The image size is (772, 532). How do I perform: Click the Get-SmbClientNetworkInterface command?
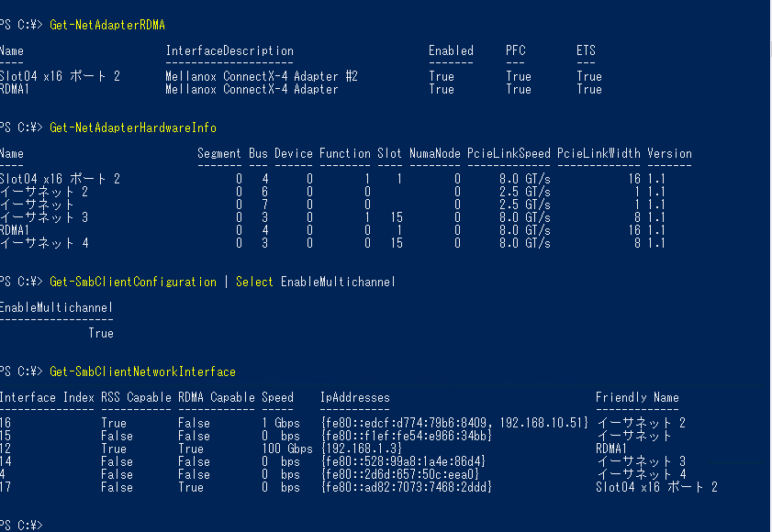143,372
